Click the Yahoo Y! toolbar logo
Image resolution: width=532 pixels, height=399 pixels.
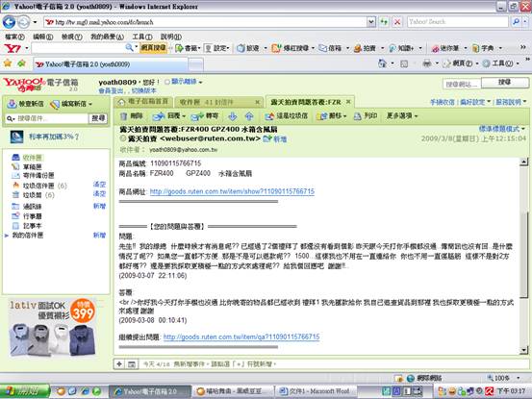13,48
